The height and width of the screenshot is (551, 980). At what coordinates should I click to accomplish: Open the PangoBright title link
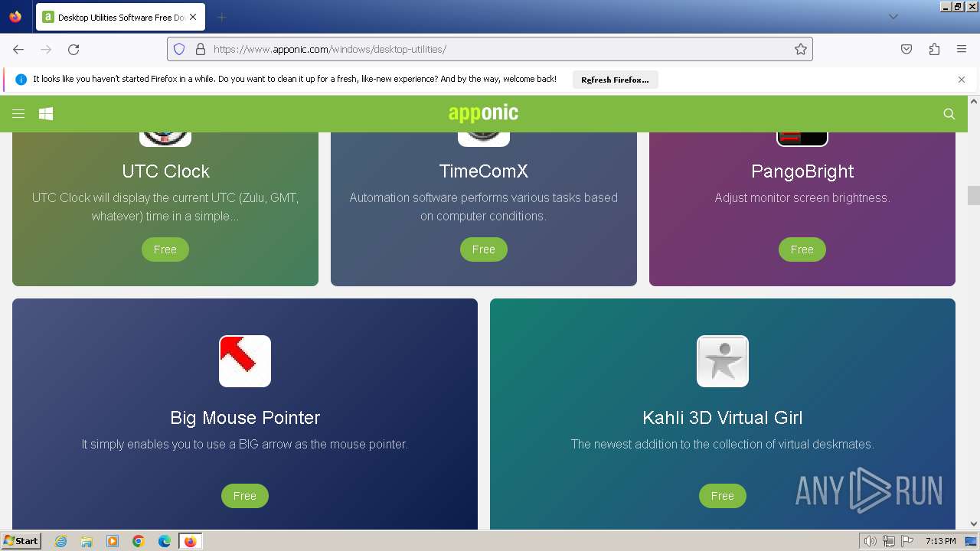point(802,171)
